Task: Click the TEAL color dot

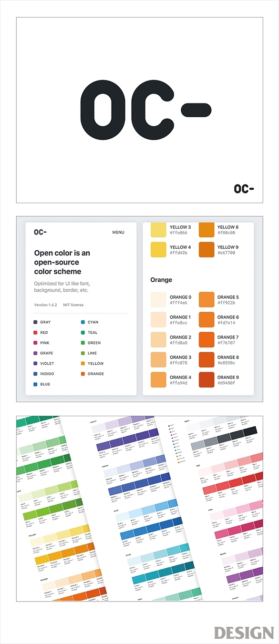Action: point(83,333)
